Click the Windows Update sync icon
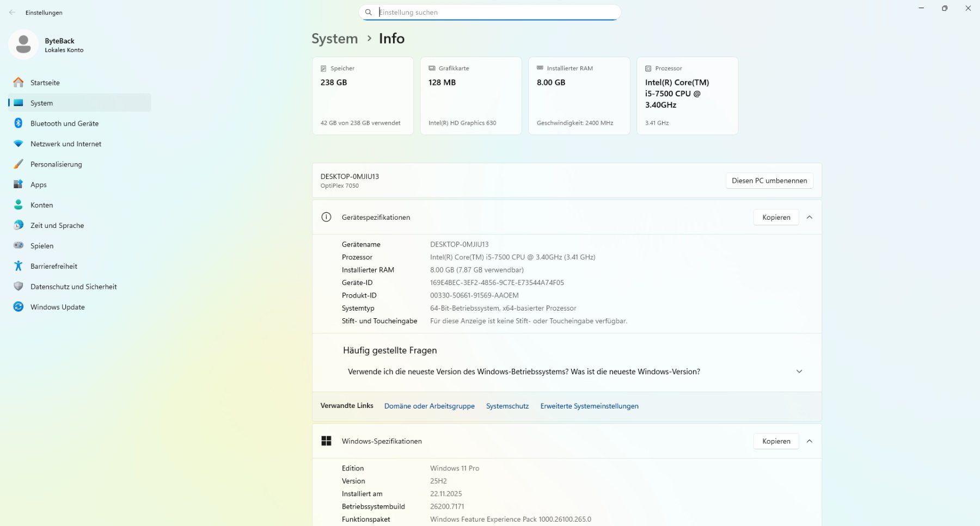The height and width of the screenshot is (526, 980). click(19, 307)
